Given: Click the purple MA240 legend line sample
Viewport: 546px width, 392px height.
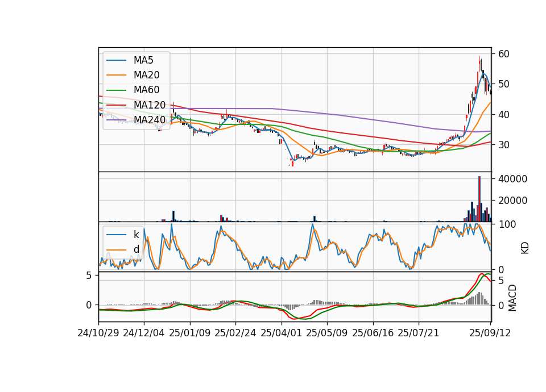Looking at the screenshot, I should tap(116, 120).
